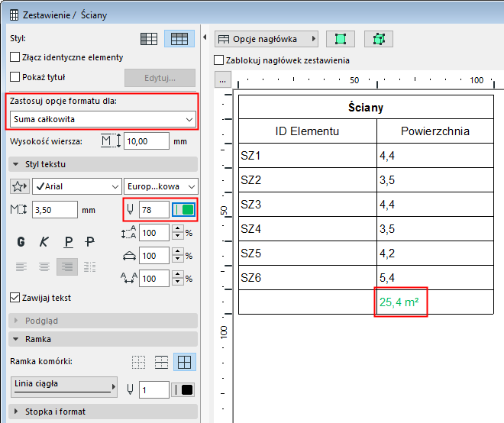Select the 4,2 area cell
This screenshot has height=423, width=504.
pyautogui.click(x=435, y=253)
